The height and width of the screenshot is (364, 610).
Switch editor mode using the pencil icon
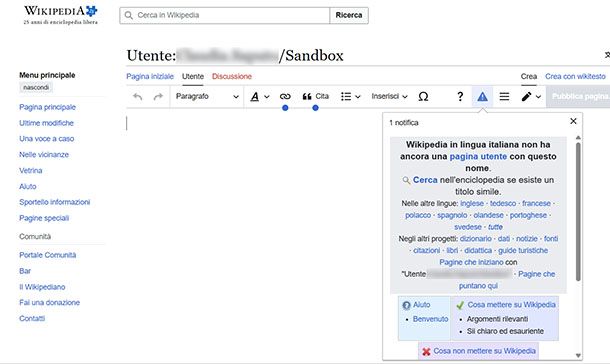531,96
